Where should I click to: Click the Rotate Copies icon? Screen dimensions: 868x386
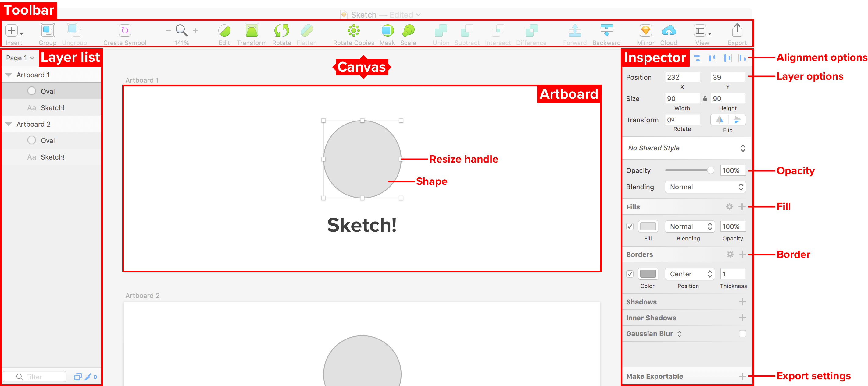coord(353,31)
